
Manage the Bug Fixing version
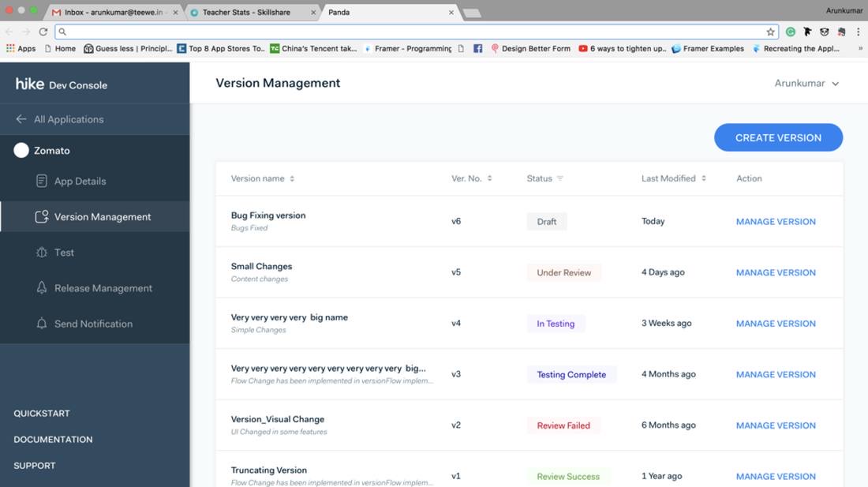tap(776, 221)
